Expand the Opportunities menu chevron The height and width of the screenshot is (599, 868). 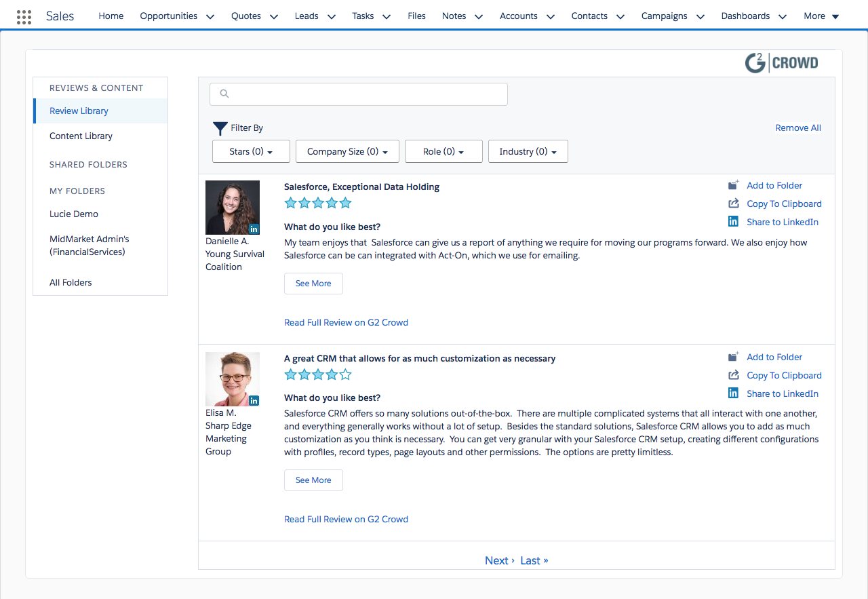point(210,16)
